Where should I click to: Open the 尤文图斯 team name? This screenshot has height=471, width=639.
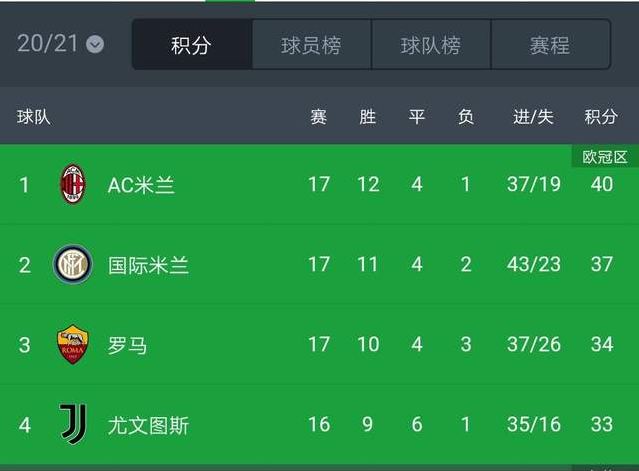pos(148,425)
